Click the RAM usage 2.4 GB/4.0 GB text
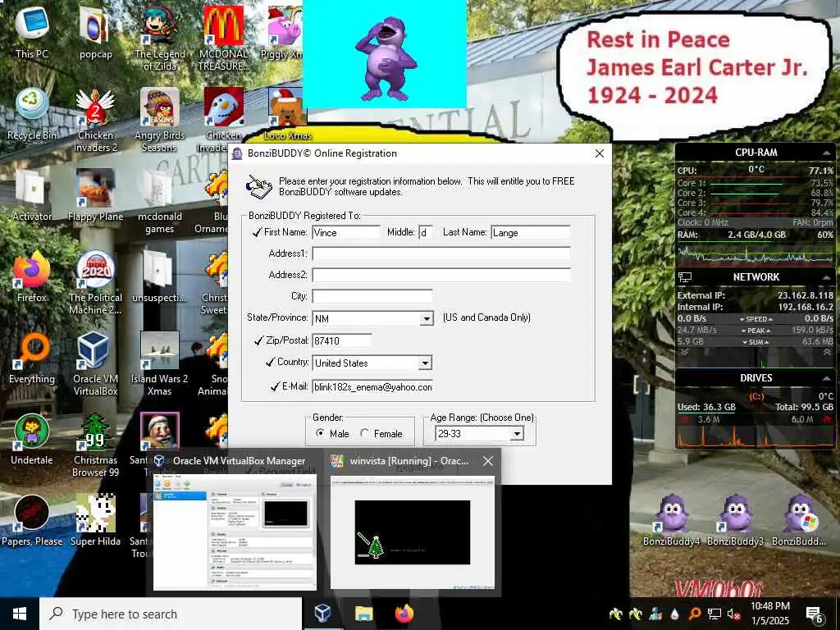The height and width of the screenshot is (630, 840). pyautogui.click(x=756, y=235)
